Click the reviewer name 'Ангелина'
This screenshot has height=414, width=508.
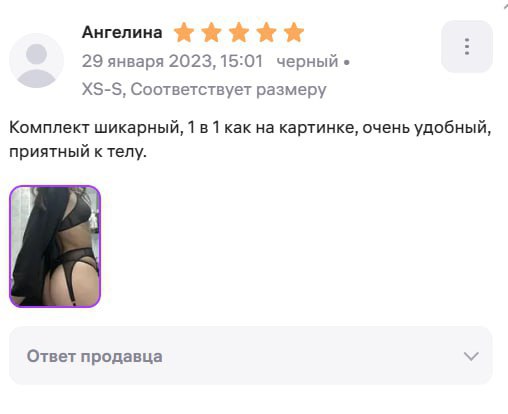tap(122, 32)
